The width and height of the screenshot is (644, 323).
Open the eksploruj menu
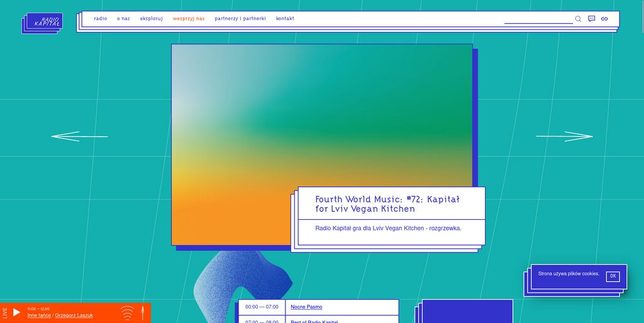151,19
